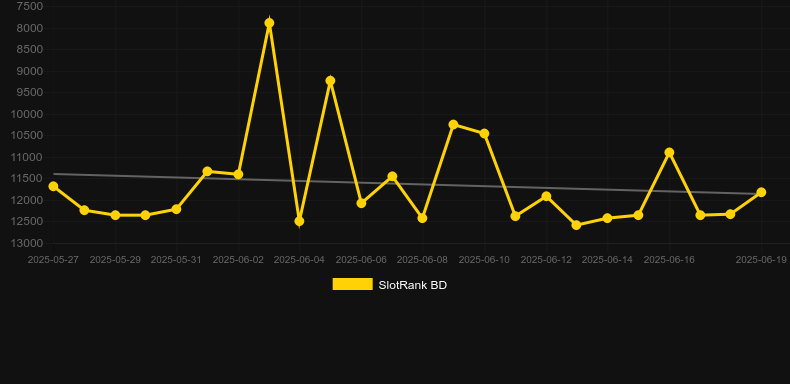Click the x-axis label 2025-06-08

422,260
